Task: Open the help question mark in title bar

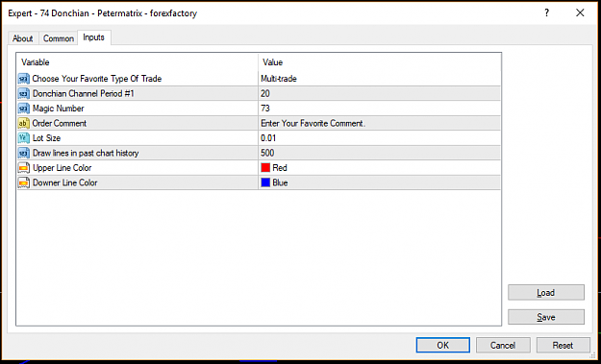Action: coord(546,13)
